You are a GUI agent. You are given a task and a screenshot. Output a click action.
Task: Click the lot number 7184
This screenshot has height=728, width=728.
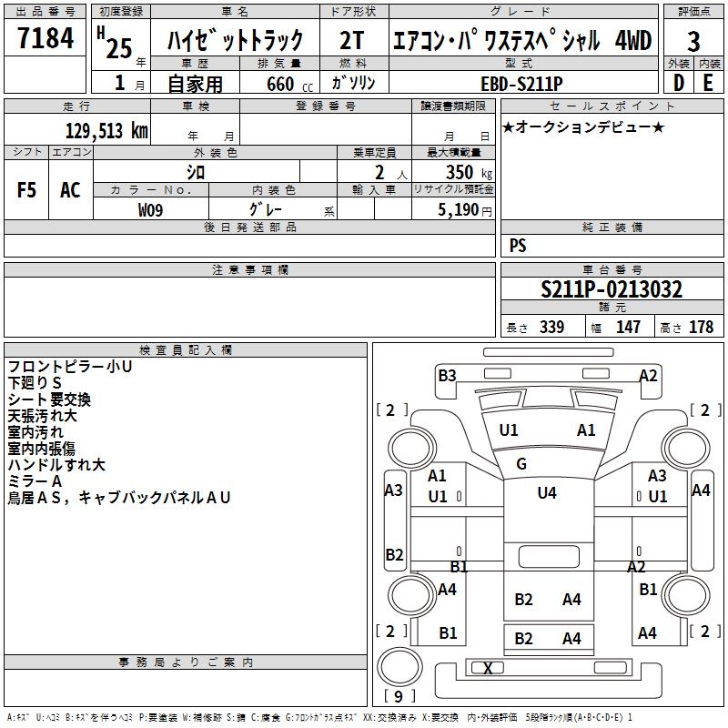click(45, 38)
